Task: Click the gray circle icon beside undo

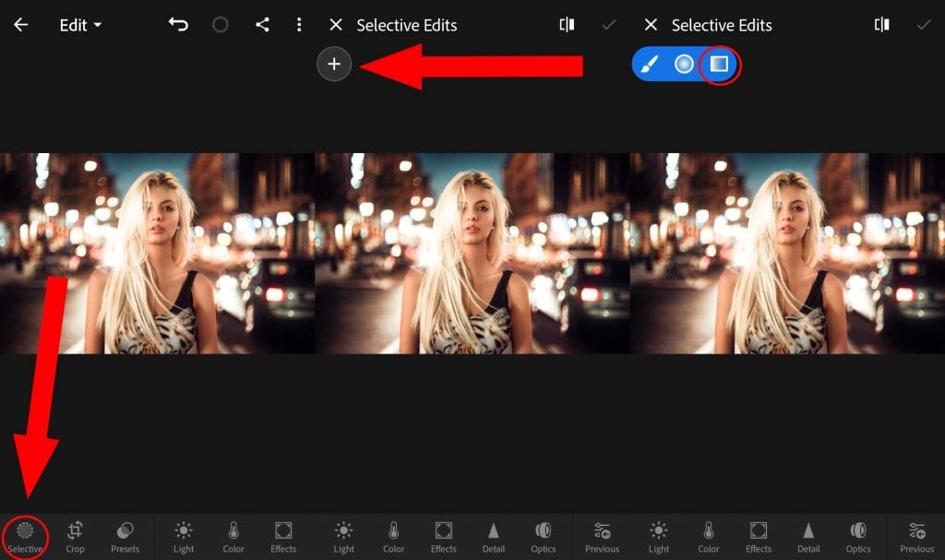Action: click(221, 25)
